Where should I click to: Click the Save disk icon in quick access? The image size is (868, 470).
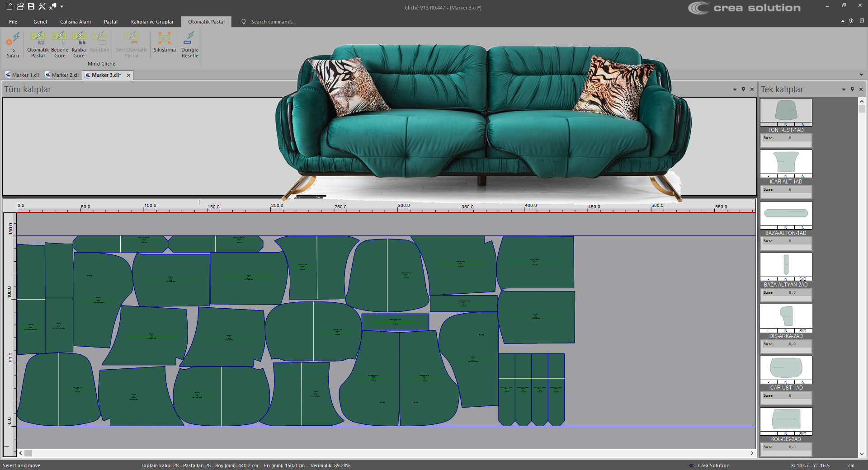(31, 6)
